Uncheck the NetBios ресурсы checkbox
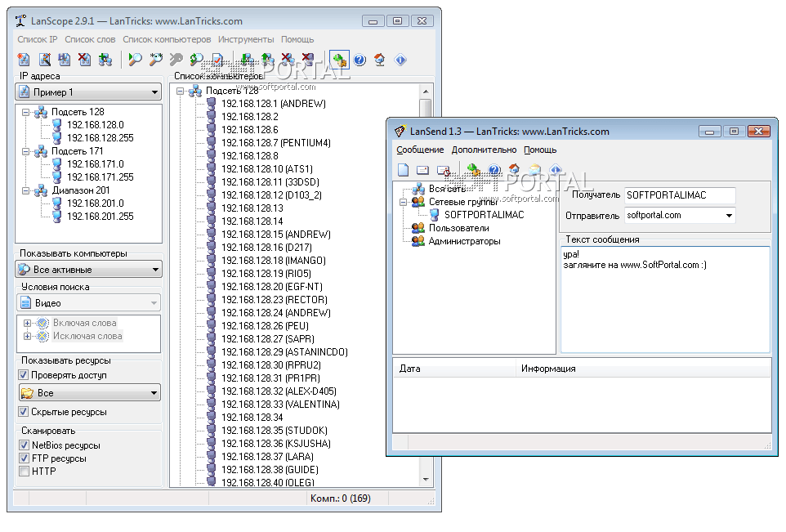This screenshot has height=532, width=786. (24, 445)
